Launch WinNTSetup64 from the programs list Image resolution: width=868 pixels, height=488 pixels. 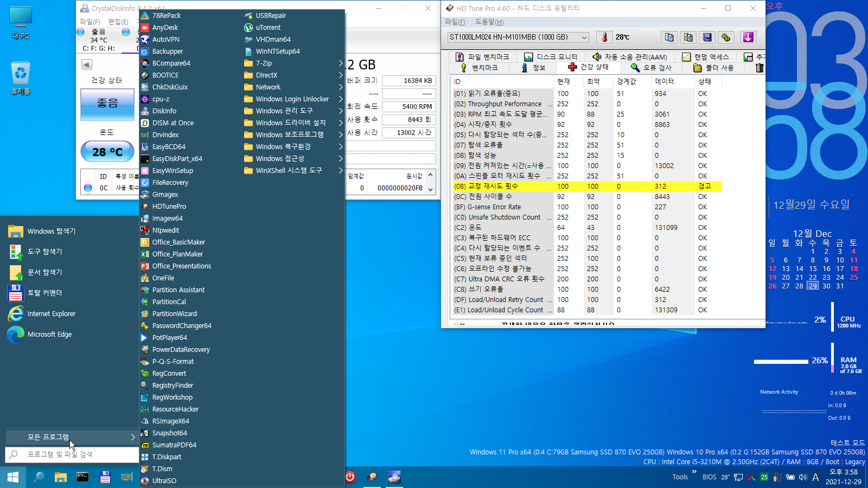[278, 52]
